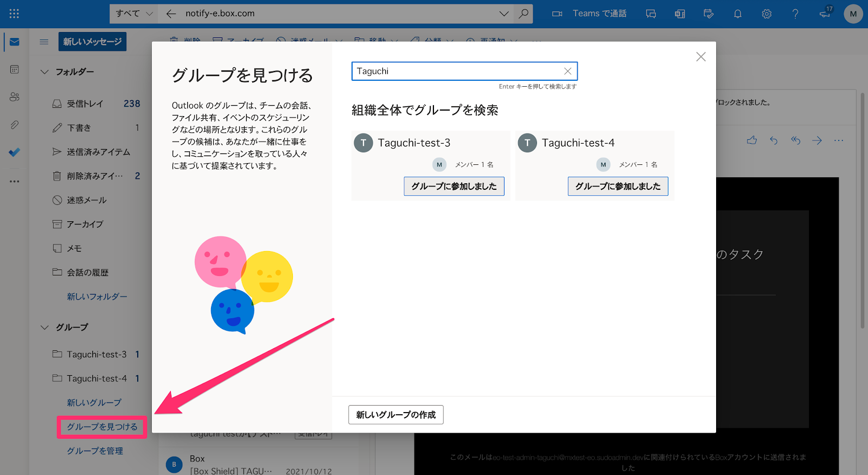Click joined button on Taguchi-test-4 card
The image size is (868, 475).
618,186
